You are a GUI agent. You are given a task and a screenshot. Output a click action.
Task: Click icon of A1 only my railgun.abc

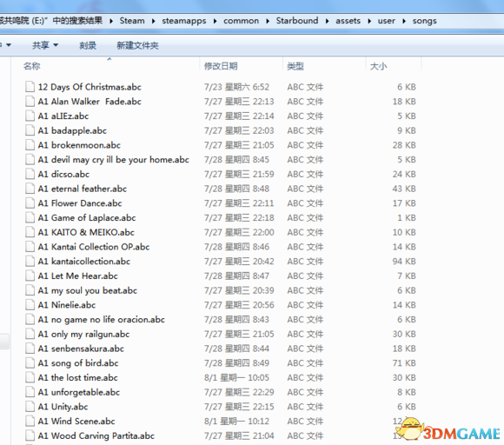30,334
